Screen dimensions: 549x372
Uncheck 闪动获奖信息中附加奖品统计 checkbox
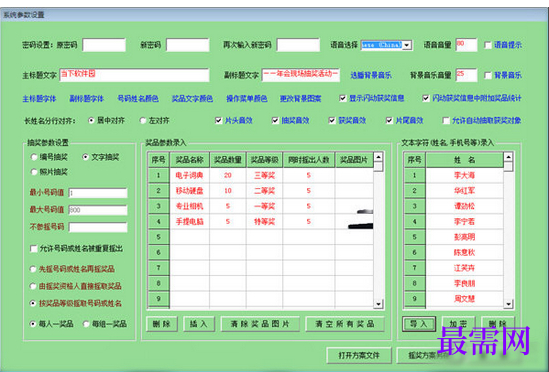pos(426,98)
